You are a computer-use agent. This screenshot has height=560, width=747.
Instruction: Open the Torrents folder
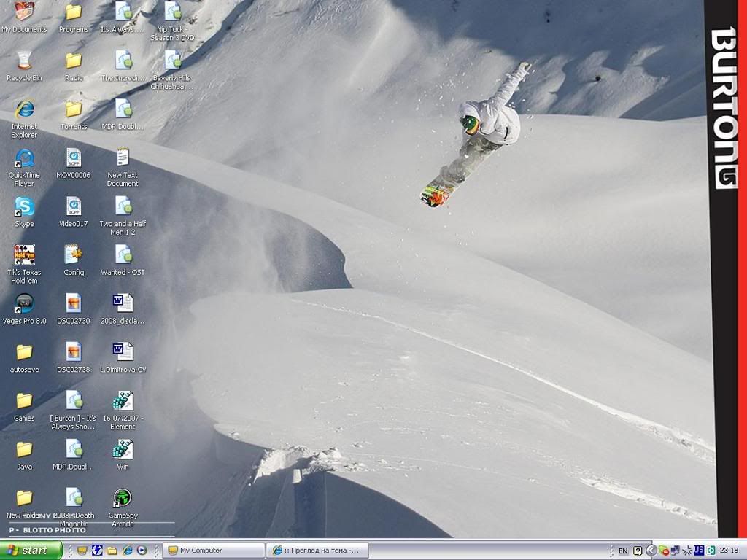(74, 114)
